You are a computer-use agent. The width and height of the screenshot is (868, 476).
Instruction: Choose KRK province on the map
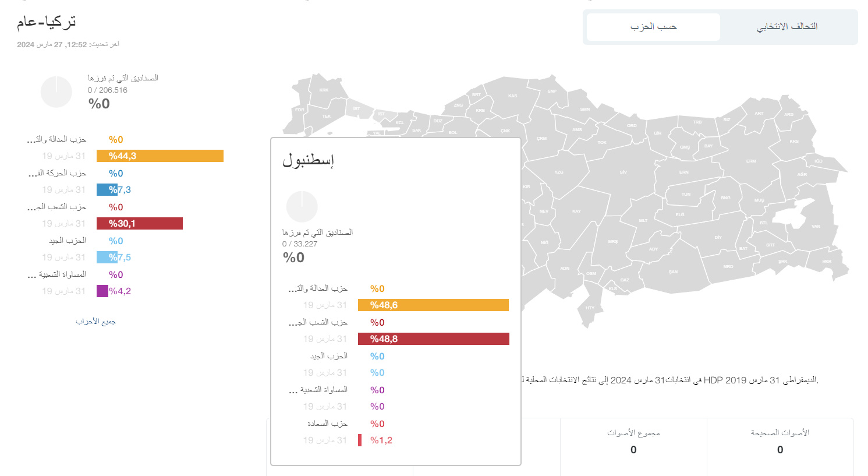tap(324, 90)
